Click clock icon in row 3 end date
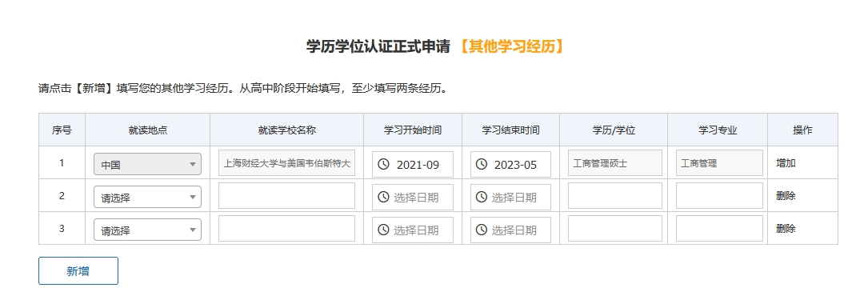Image resolution: width=868 pixels, height=292 pixels. (x=481, y=230)
